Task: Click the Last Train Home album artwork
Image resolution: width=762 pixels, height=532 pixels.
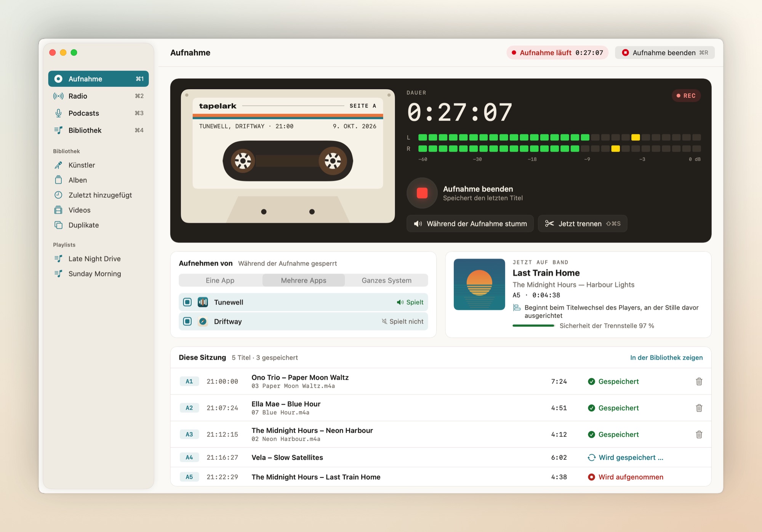Action: coord(479,284)
